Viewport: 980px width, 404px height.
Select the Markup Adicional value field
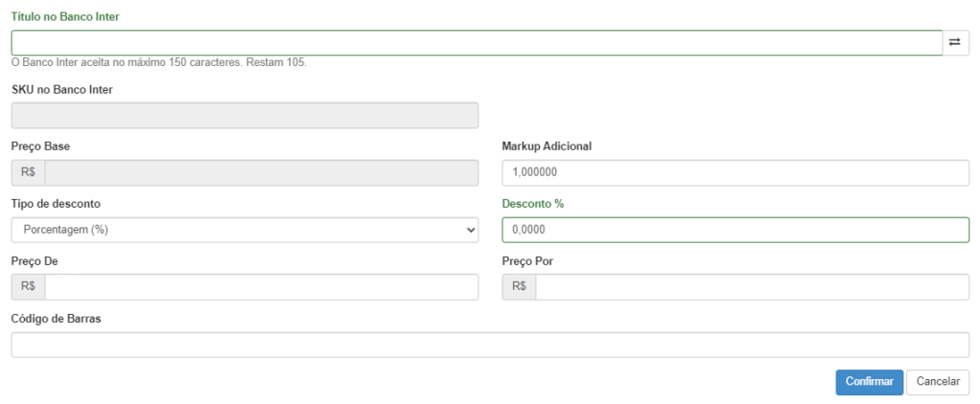point(735,173)
